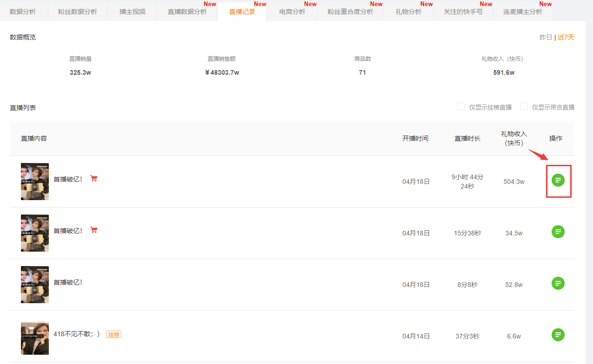The width and height of the screenshot is (593, 364).
Task: Filter overview by 近7天
Action: point(566,37)
